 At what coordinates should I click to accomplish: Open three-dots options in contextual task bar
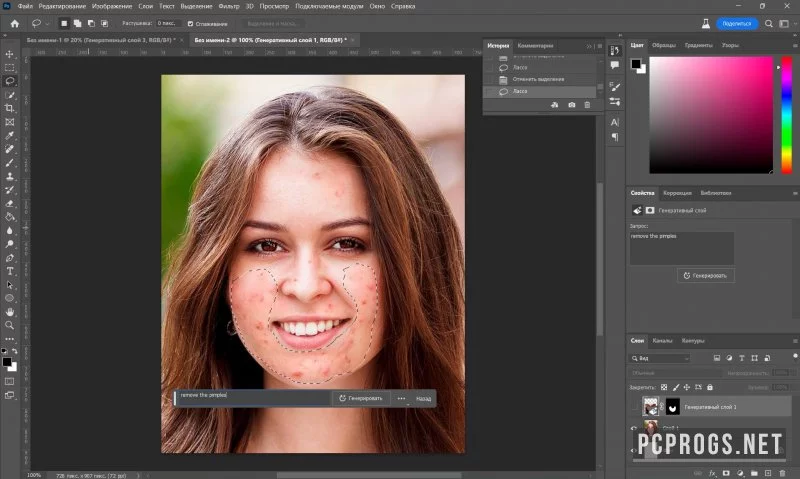[x=401, y=398]
